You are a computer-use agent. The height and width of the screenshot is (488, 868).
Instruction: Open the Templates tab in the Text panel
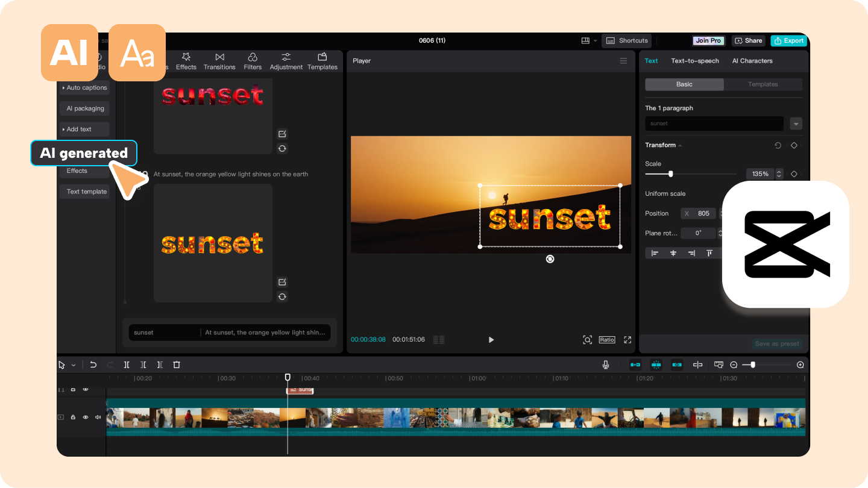pyautogui.click(x=763, y=84)
